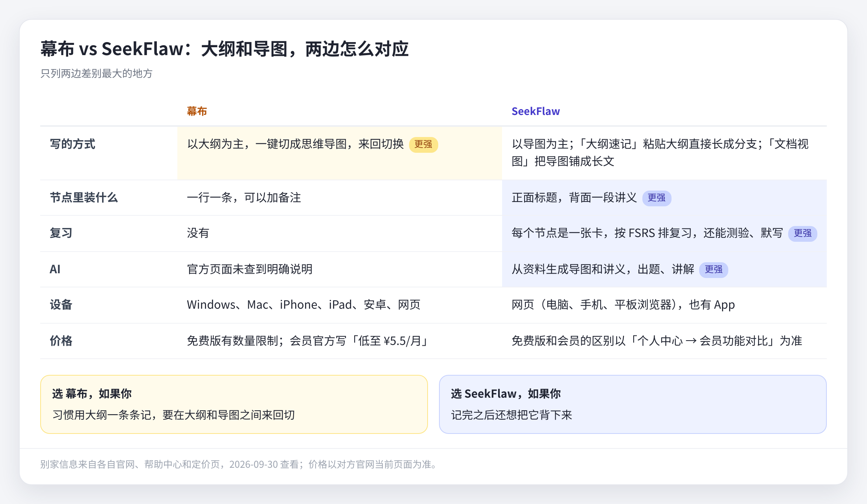The width and height of the screenshot is (867, 504).
Task: Select the 设备 row label
Action: [x=61, y=305]
